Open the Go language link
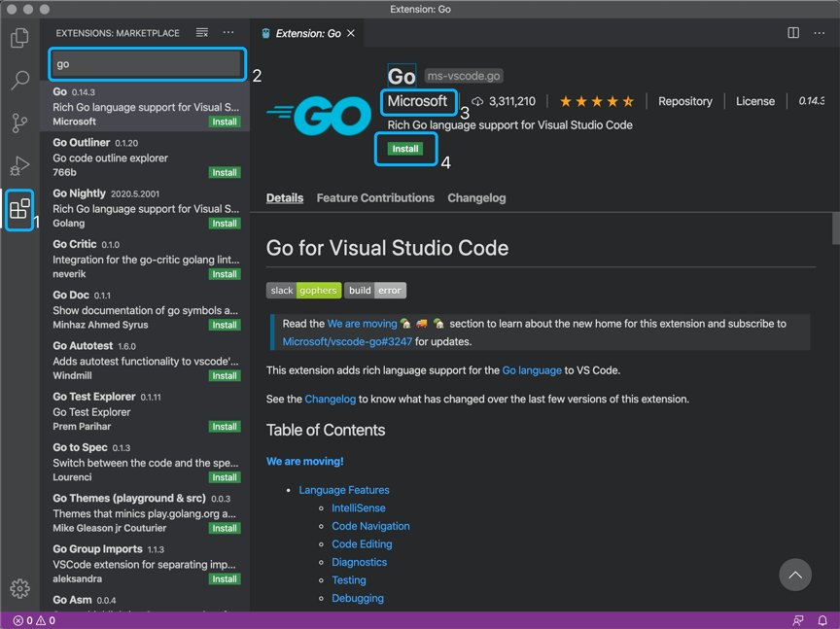 pos(532,370)
